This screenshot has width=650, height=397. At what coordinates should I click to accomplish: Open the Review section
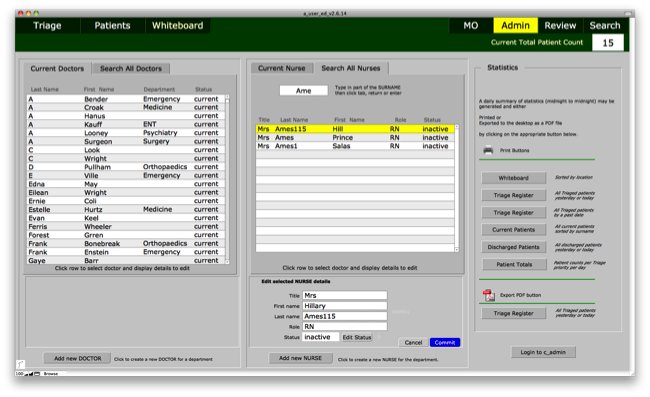[x=560, y=26]
